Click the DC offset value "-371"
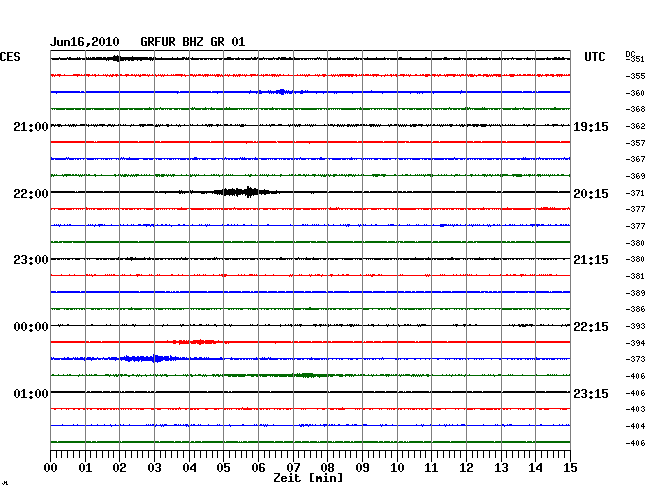 (635, 193)
